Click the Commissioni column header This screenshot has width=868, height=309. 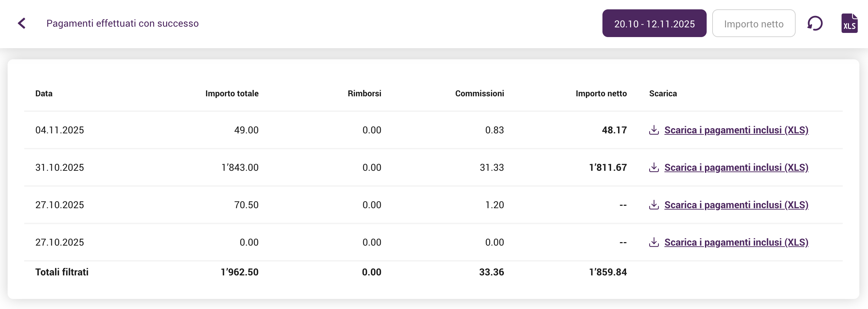(x=480, y=93)
